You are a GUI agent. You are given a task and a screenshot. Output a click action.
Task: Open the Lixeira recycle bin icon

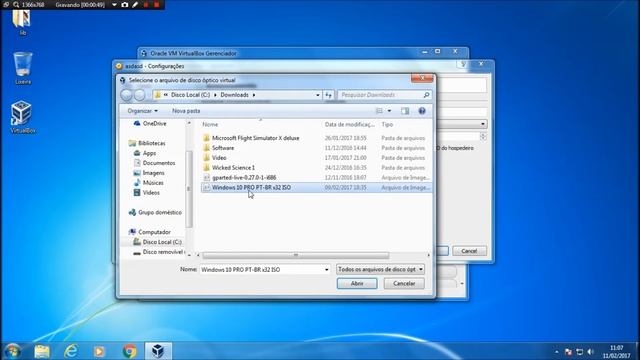click(22, 68)
